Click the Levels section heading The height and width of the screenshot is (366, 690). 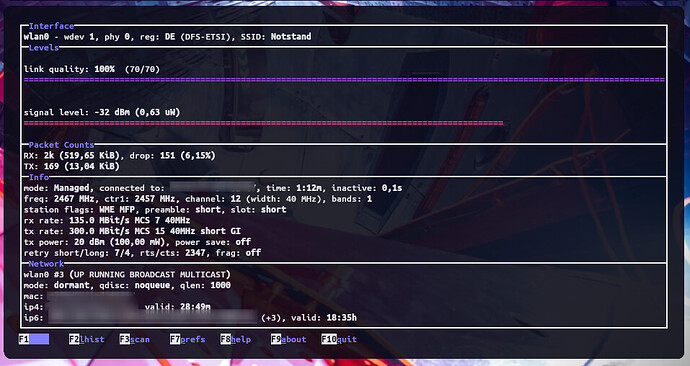(44, 48)
